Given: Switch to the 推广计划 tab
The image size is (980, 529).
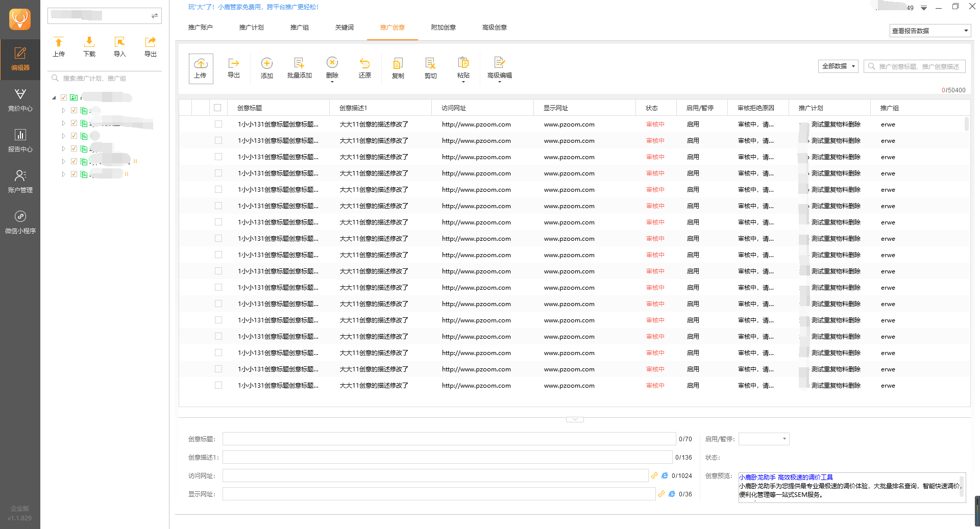Looking at the screenshot, I should point(251,28).
